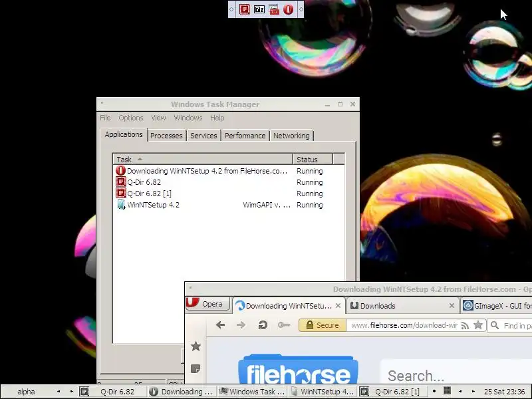532x399 pixels.
Task: Open View menu in Task Manager
Action: tap(158, 118)
